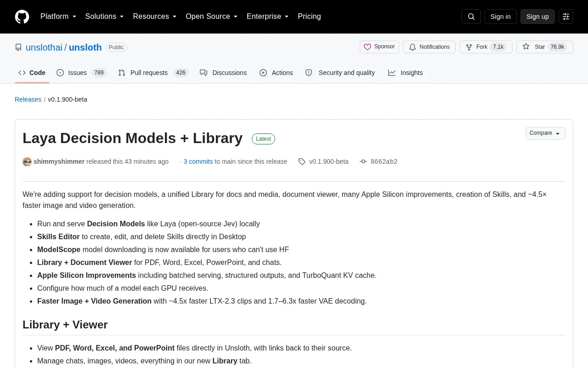
Task: Open the unslothai organization link
Action: coord(44,47)
